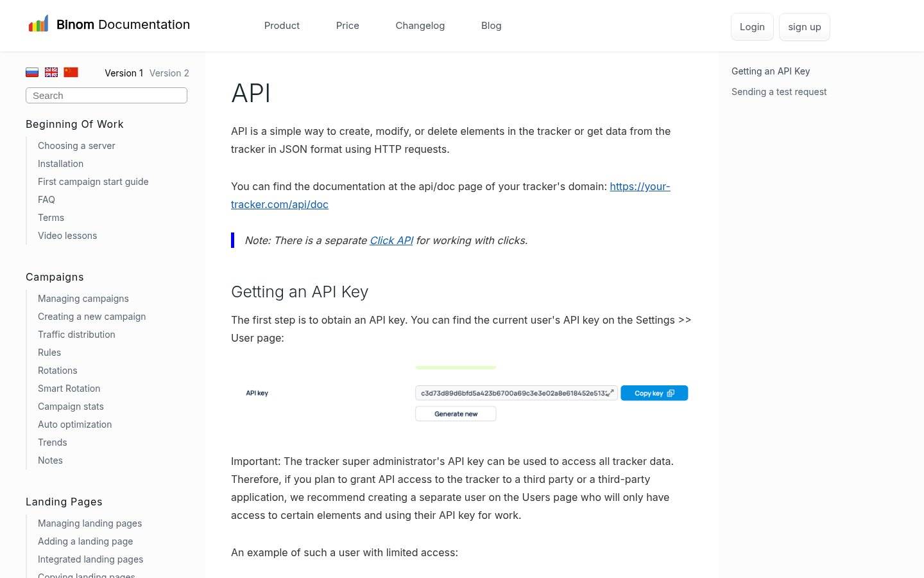This screenshot has width=924, height=578.
Task: Select the UK flag for English
Action: click(51, 73)
